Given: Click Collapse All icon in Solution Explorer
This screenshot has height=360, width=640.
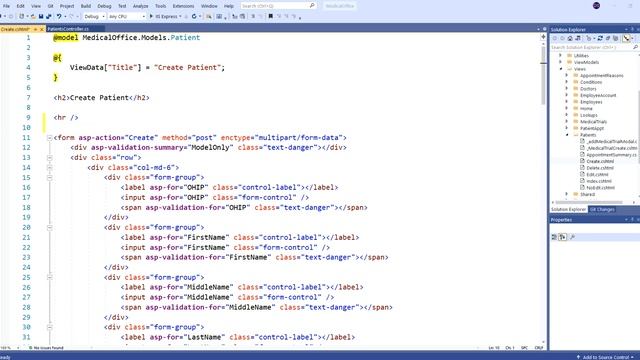Looking at the screenshot, I should (x=608, y=38).
